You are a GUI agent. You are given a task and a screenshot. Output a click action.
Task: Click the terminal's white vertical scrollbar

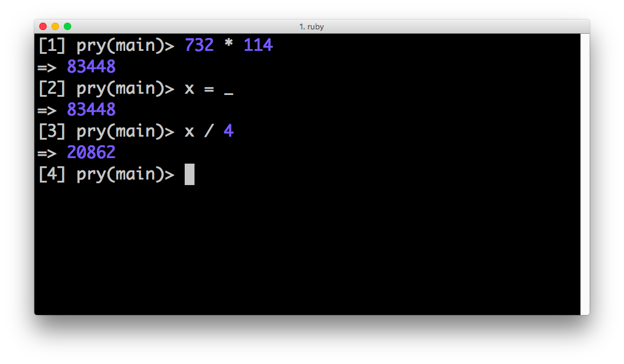[585, 174]
